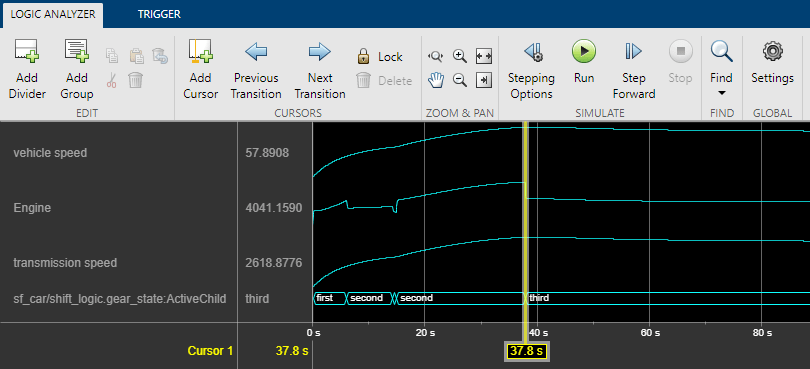
Task: Select the Logic Analyzer tab
Action: tap(53, 14)
